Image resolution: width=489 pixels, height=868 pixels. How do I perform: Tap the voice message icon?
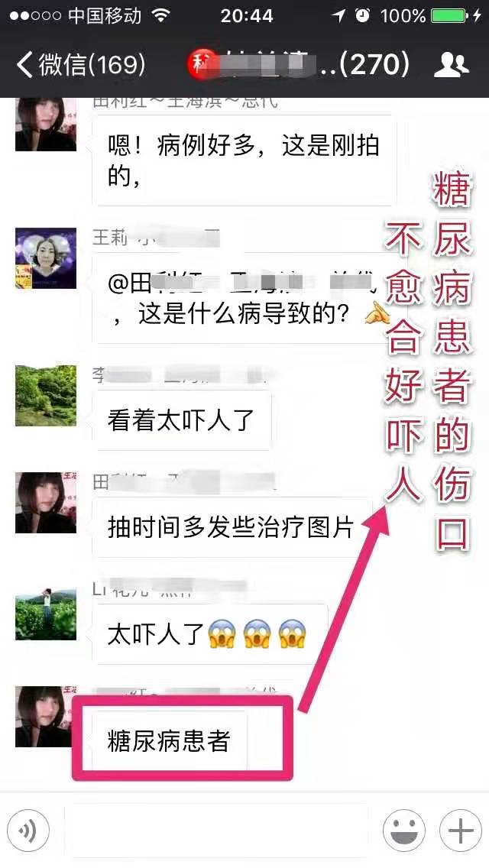pos(29,830)
